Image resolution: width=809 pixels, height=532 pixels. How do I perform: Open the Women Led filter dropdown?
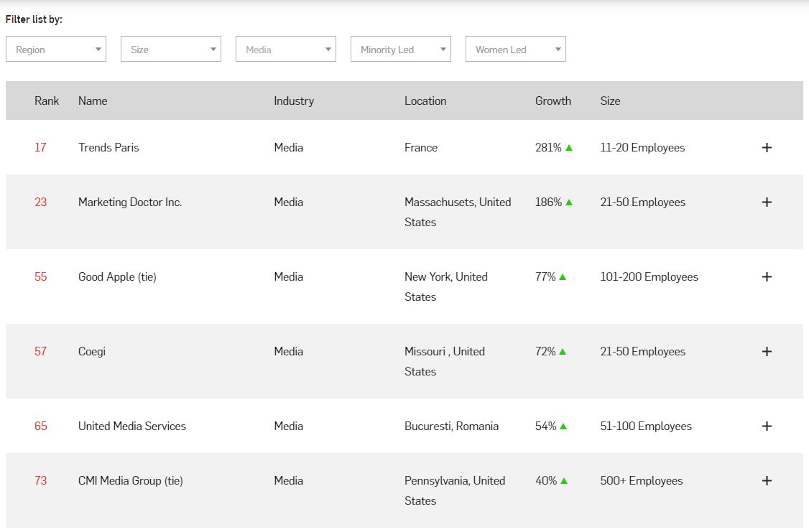516,49
